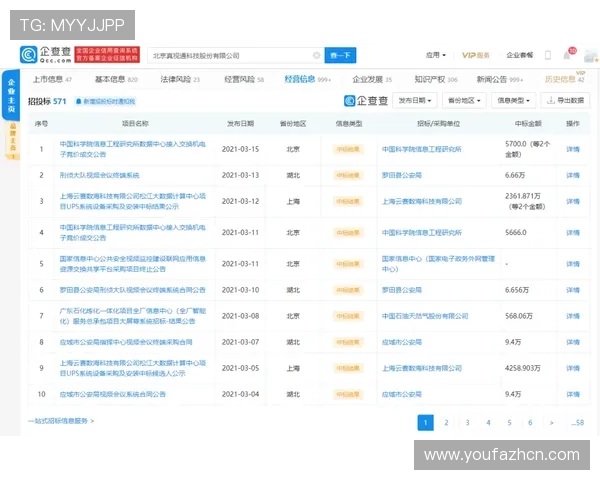Go to pagination page 2
Image resolution: width=600 pixels, height=480 pixels.
click(x=446, y=423)
